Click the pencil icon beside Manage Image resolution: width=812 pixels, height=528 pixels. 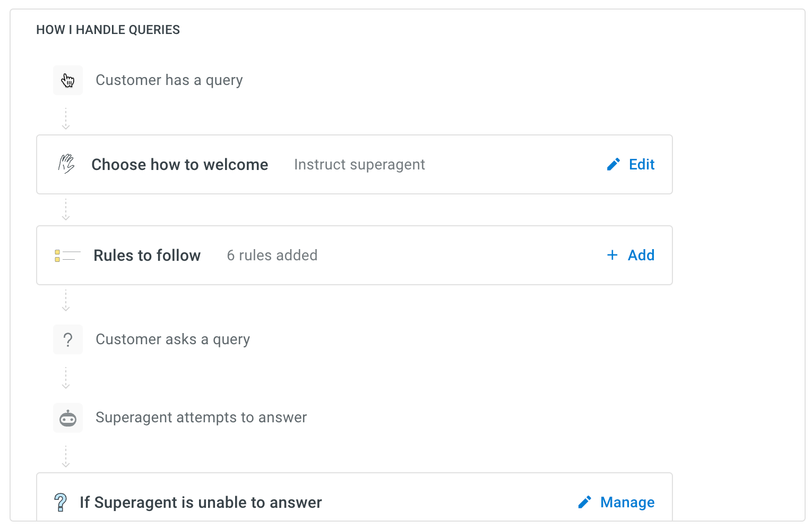(585, 502)
